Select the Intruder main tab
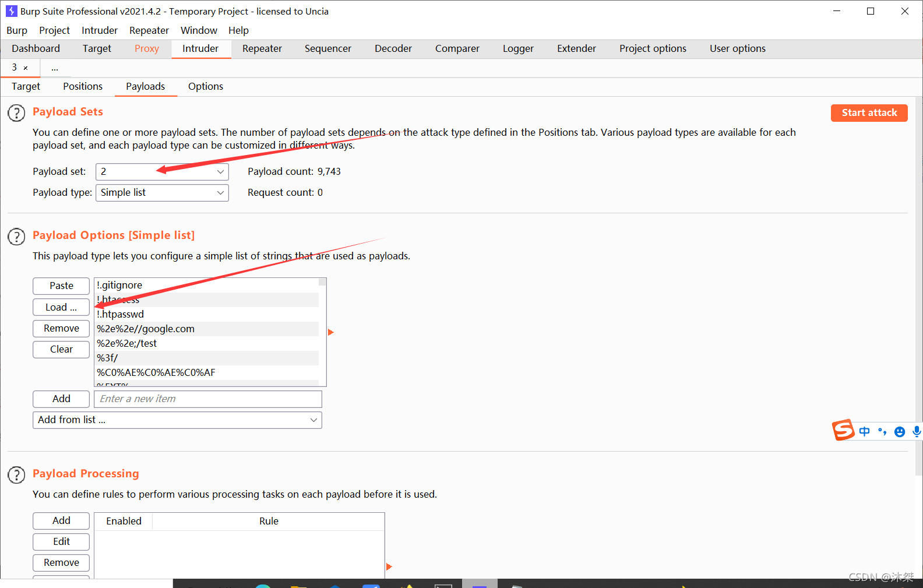 200,49
